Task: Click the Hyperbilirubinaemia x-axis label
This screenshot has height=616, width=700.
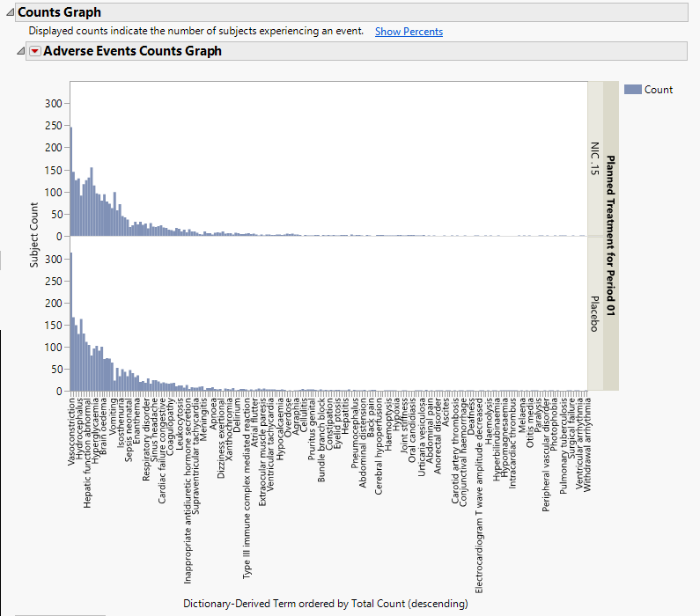Action: (x=497, y=439)
